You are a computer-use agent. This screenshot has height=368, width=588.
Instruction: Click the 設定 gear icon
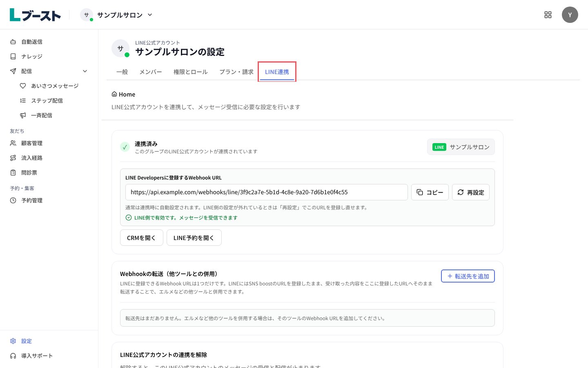(x=13, y=341)
